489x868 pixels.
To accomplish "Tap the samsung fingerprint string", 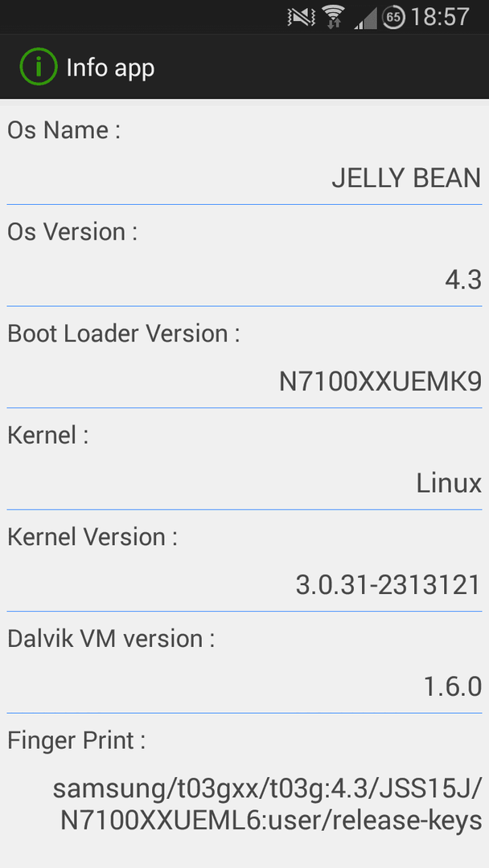I will (x=268, y=805).
